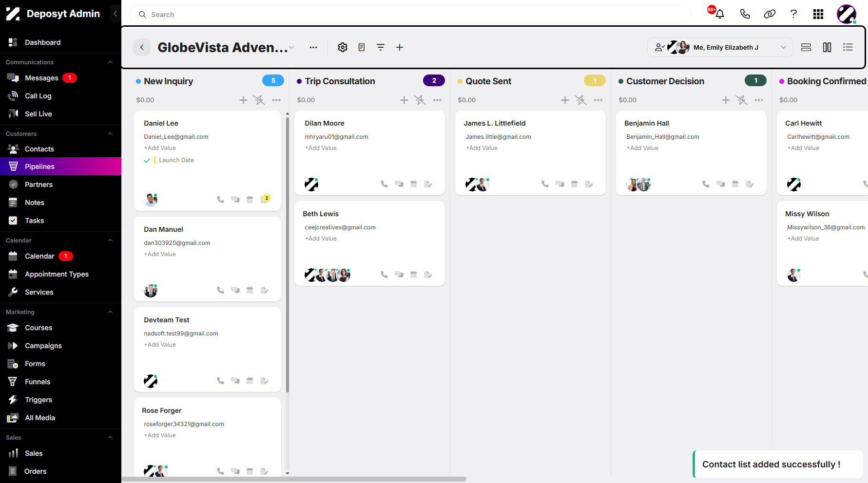Click the plus icon in pipeline header
Image resolution: width=868 pixels, height=483 pixels.
tap(400, 47)
